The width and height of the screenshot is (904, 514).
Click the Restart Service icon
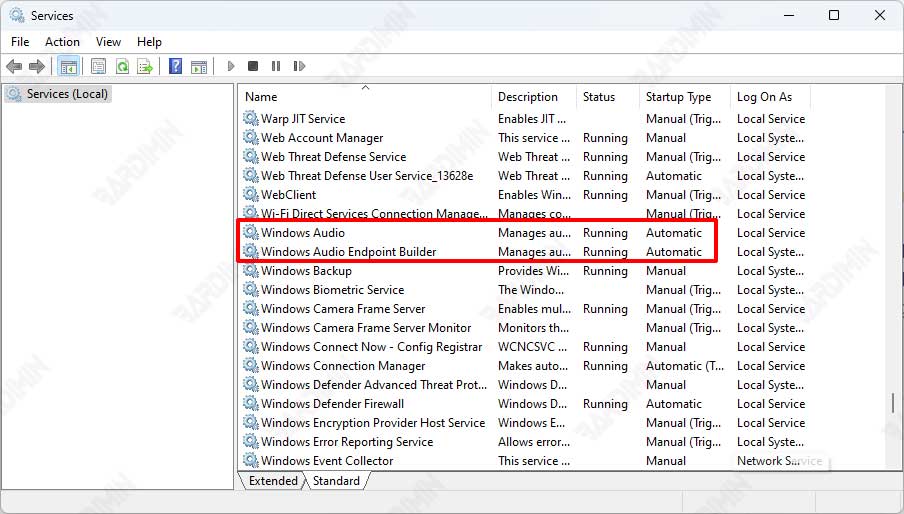[x=299, y=66]
